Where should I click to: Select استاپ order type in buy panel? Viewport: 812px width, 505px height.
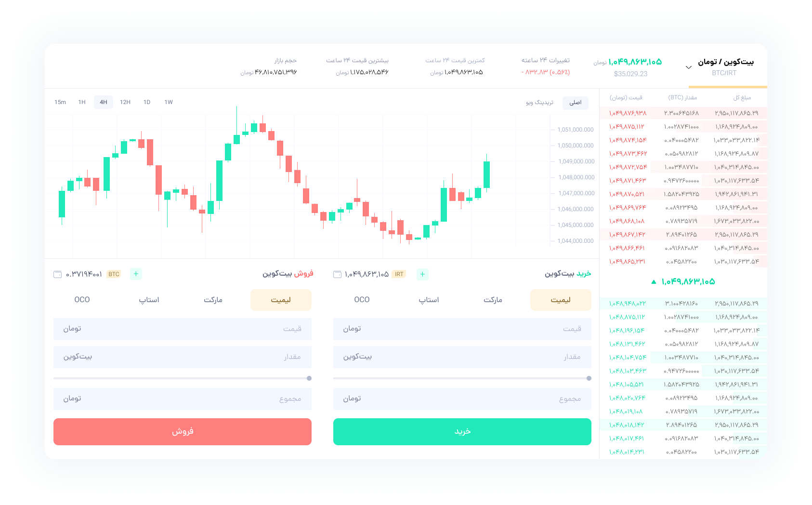tap(429, 300)
